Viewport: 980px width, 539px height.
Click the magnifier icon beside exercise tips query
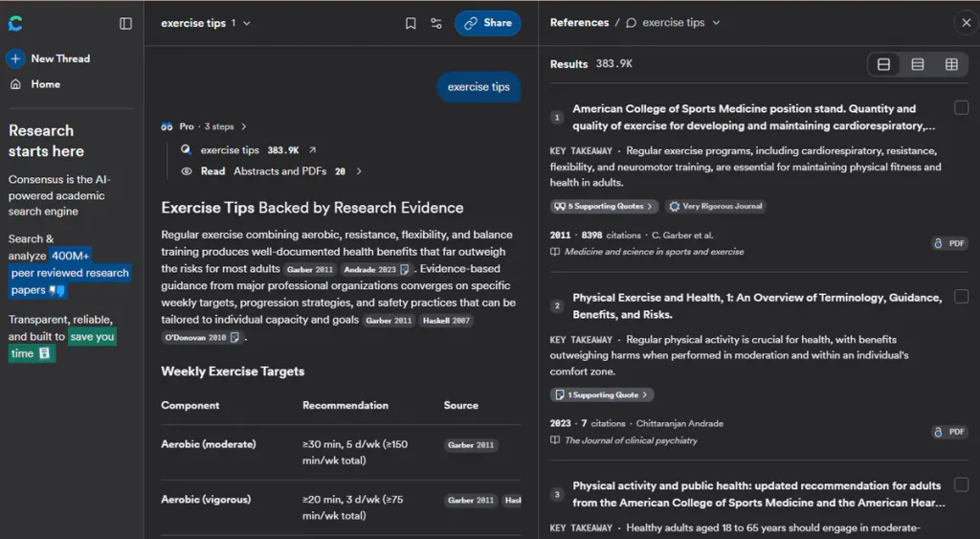click(x=187, y=150)
